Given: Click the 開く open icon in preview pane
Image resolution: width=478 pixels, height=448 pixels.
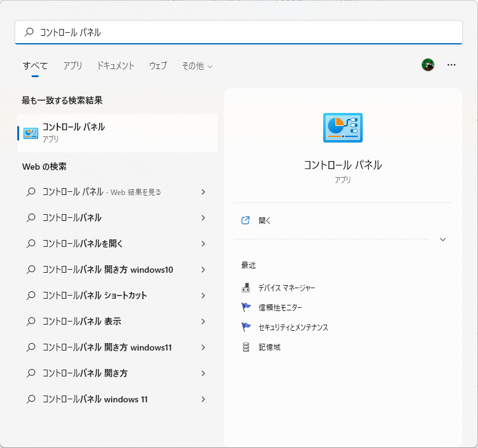Looking at the screenshot, I should pos(246,220).
